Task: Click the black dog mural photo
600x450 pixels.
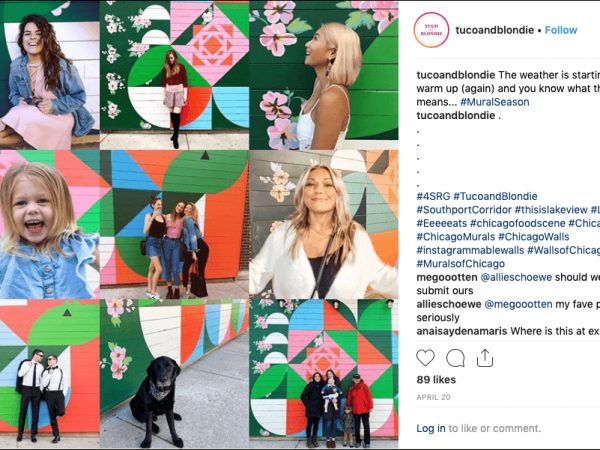Action: tap(174, 374)
